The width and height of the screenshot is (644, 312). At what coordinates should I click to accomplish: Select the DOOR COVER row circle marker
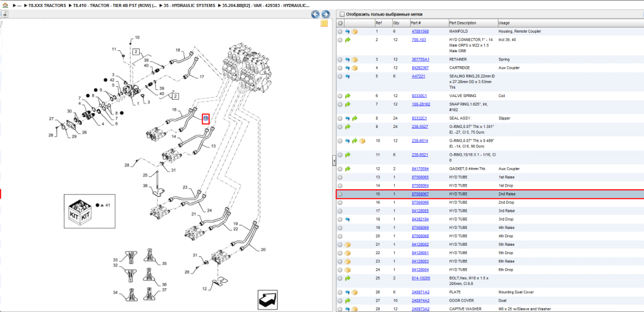click(x=340, y=300)
